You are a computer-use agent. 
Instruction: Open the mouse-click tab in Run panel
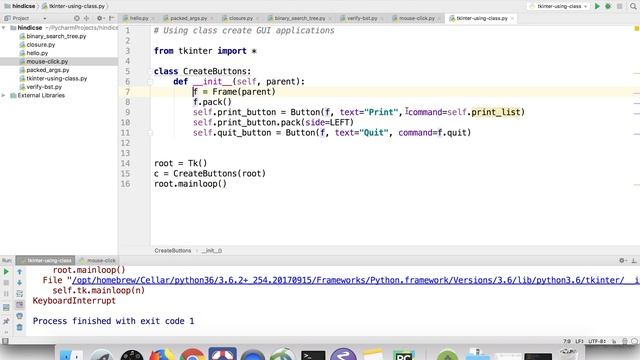[98, 260]
